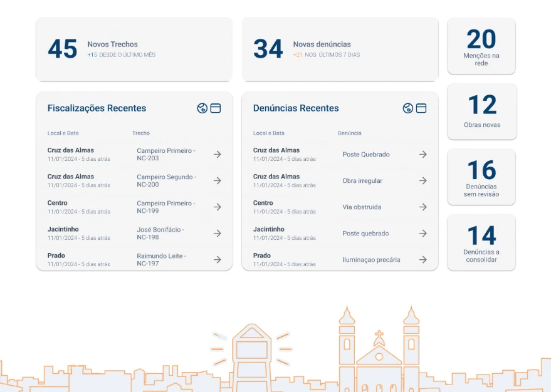
Task: Open the Obra irregular report arrow
Action: point(422,181)
